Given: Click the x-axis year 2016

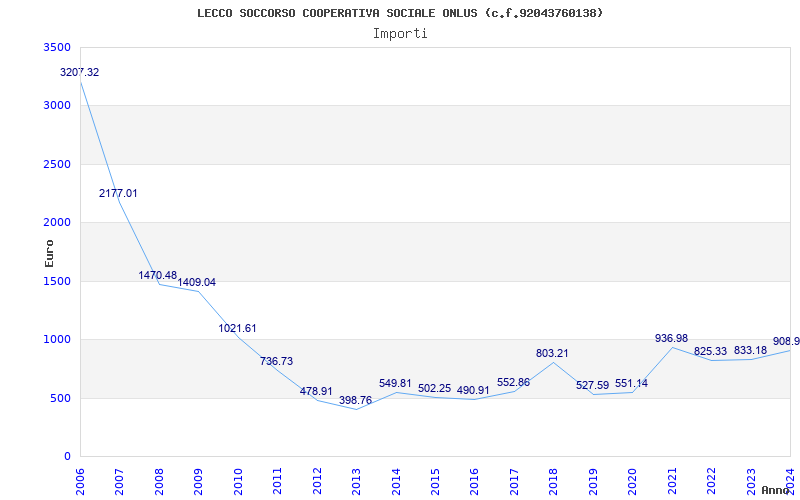Looking at the screenshot, I should coord(475,481).
